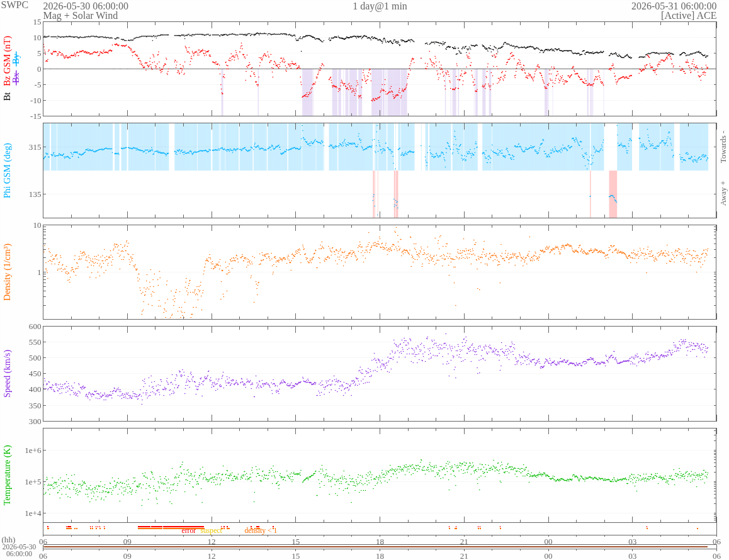Enable the struck-through By series
This screenshot has height=560, width=729.
coord(16,59)
